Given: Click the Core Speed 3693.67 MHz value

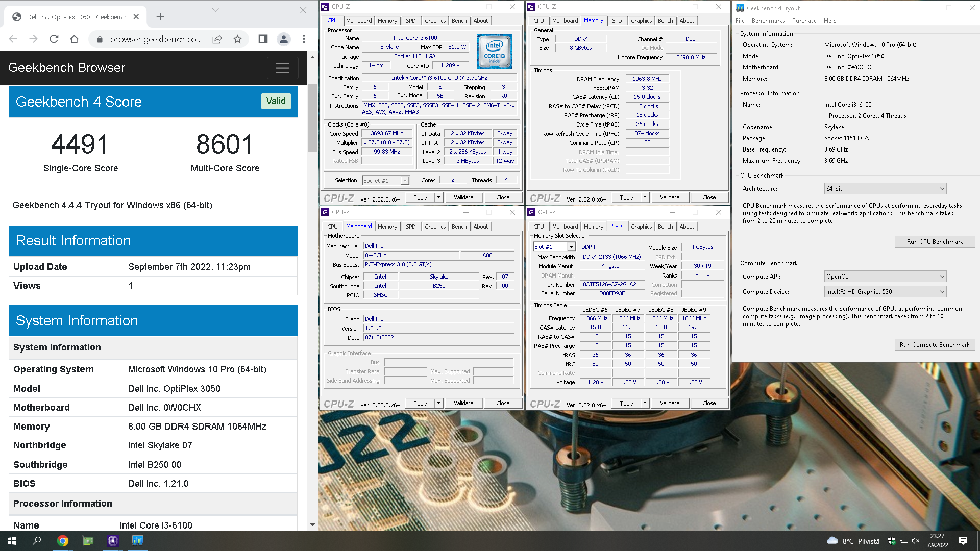Looking at the screenshot, I should tap(387, 133).
